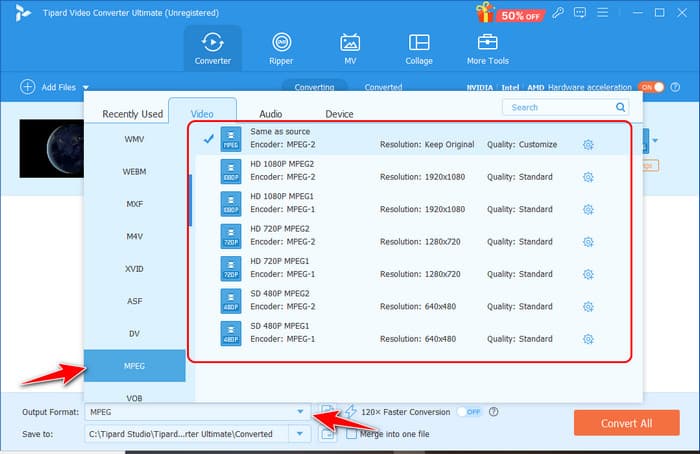Open the Save to path dropdown
Image resolution: width=700 pixels, height=454 pixels.
click(x=300, y=434)
